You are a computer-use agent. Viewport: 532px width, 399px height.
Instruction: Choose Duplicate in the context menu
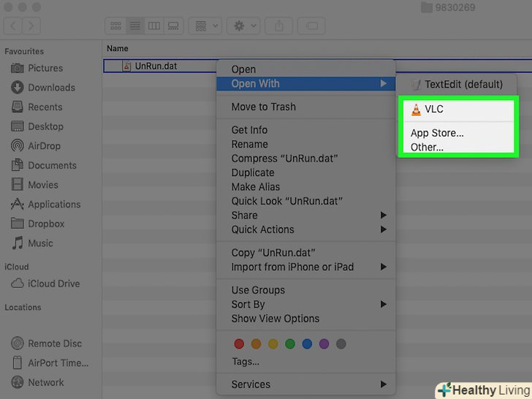point(306,172)
